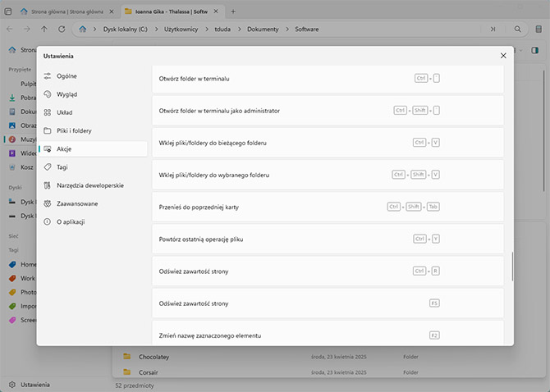Select Pliki i foldery settings page

point(93,130)
